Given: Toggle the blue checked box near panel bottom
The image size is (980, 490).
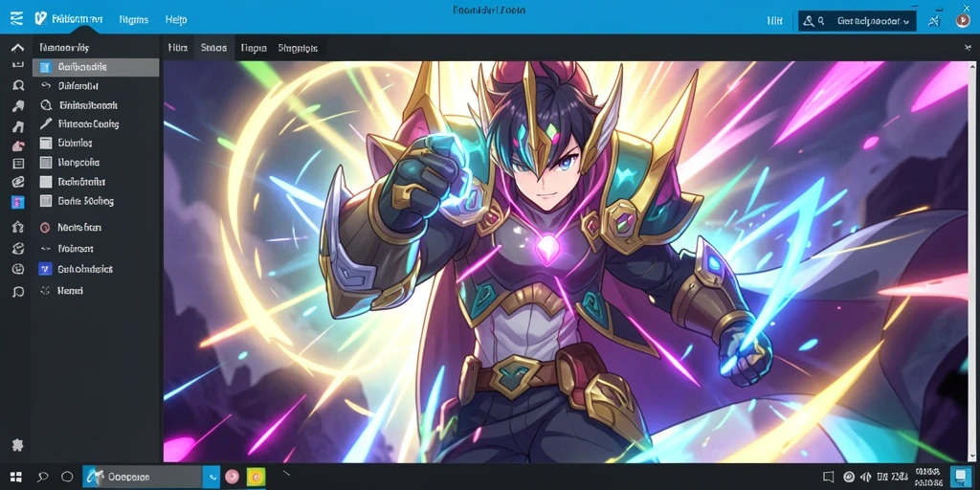Looking at the screenshot, I should coord(44,269).
